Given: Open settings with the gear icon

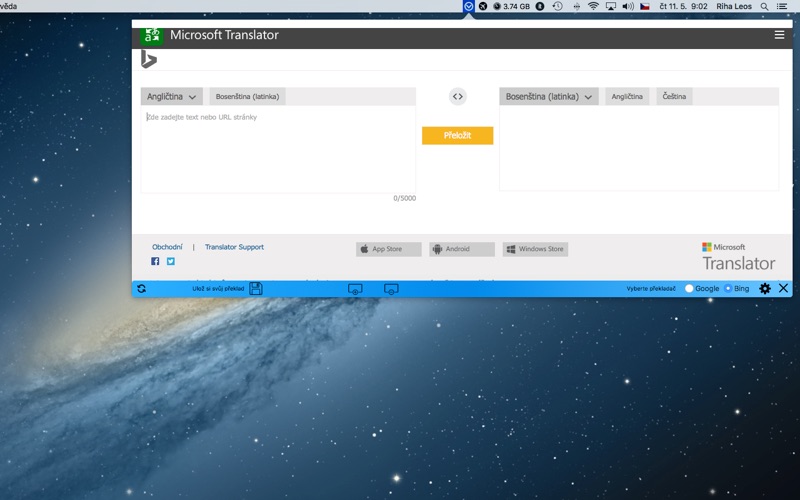Looking at the screenshot, I should point(765,288).
